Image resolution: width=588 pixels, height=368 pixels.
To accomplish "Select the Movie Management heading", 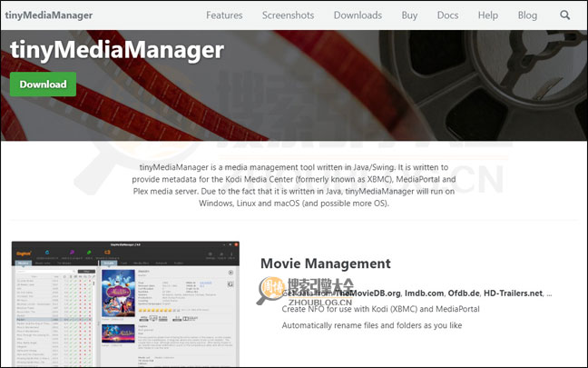I will 326,264.
